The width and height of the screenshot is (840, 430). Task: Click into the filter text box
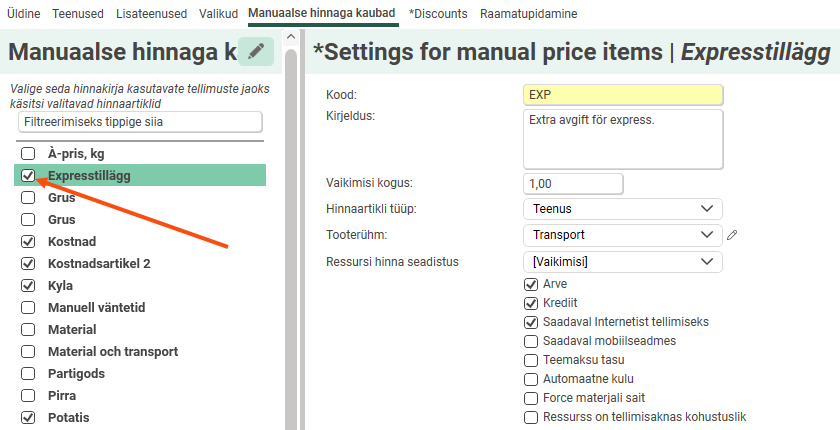pyautogui.click(x=140, y=122)
